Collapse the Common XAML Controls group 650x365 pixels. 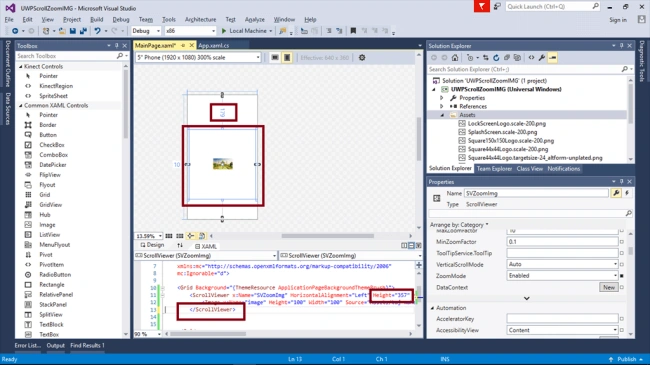click(x=21, y=105)
